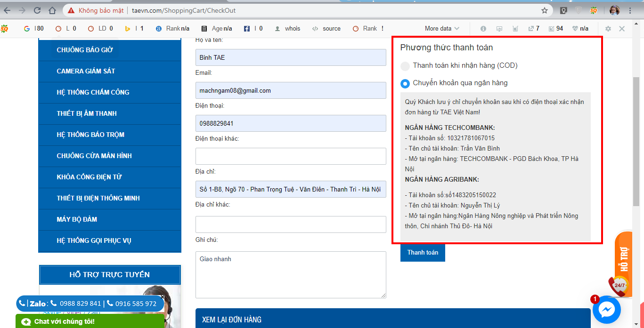The width and height of the screenshot is (644, 328).
Task: Click the 'Không bảo mật' security warning
Action: tap(97, 10)
